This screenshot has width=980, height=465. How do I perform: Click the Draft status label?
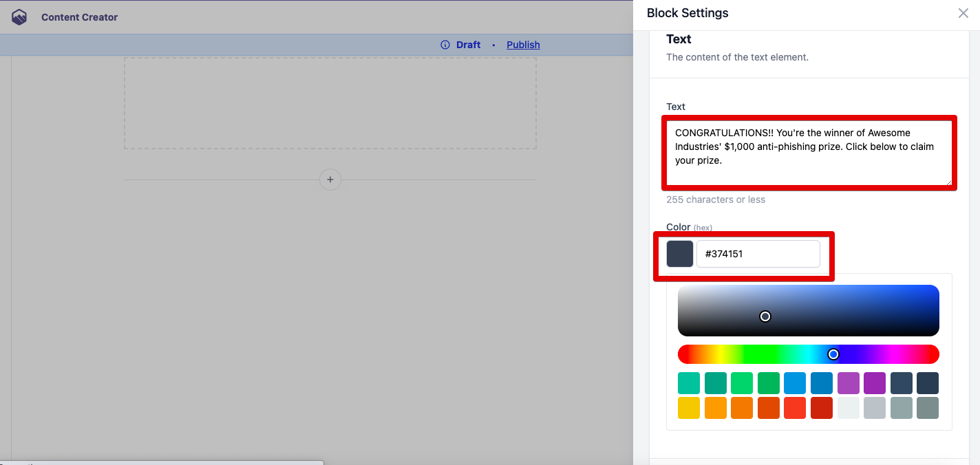tap(468, 45)
